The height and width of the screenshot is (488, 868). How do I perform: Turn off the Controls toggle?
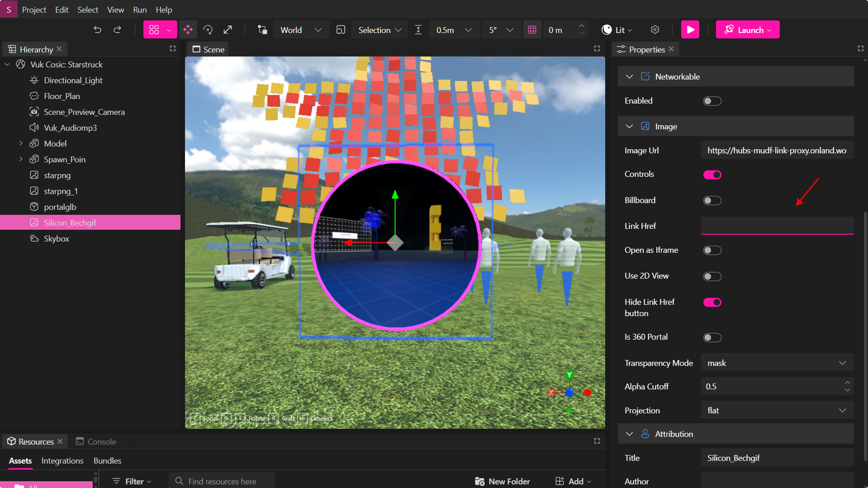point(712,175)
